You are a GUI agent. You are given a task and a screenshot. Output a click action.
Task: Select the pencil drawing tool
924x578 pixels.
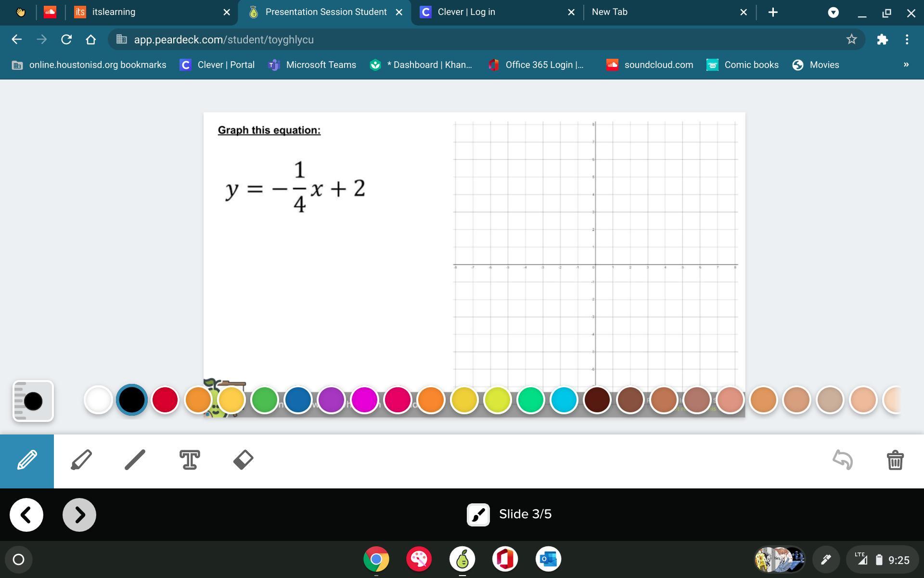(27, 461)
